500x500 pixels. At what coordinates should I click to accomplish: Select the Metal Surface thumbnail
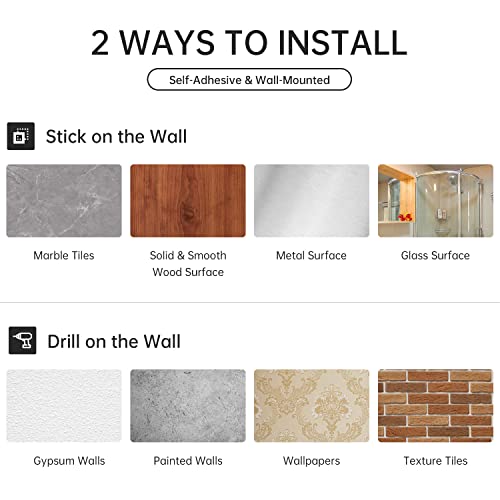[312, 201]
